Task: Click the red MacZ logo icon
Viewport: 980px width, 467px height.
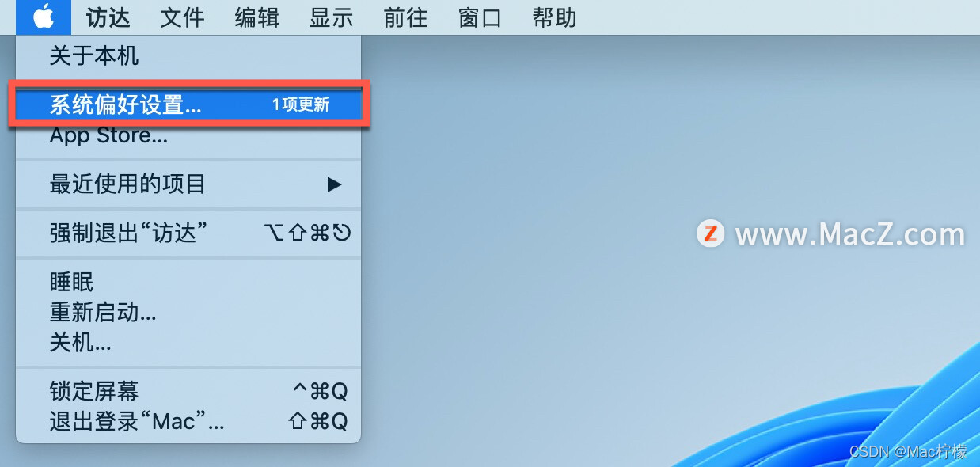Action: (711, 233)
